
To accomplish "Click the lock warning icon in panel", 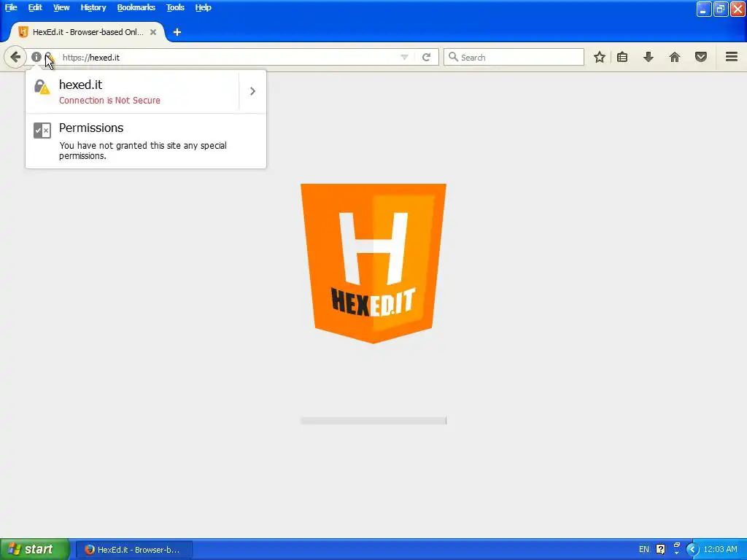I will point(42,87).
